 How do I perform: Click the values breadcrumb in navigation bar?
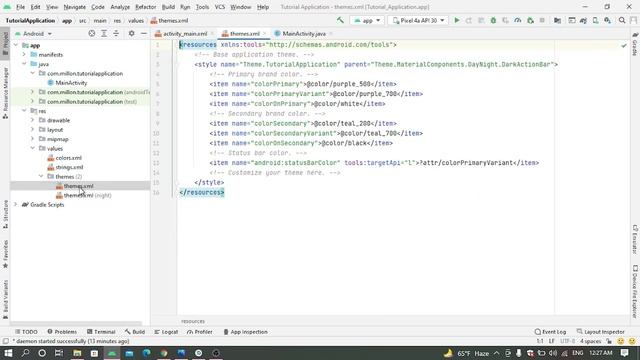pyautogui.click(x=136, y=20)
